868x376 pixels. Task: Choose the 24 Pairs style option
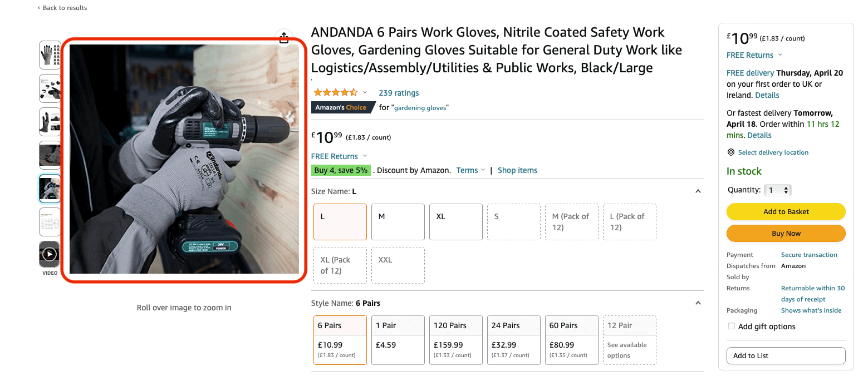click(514, 340)
